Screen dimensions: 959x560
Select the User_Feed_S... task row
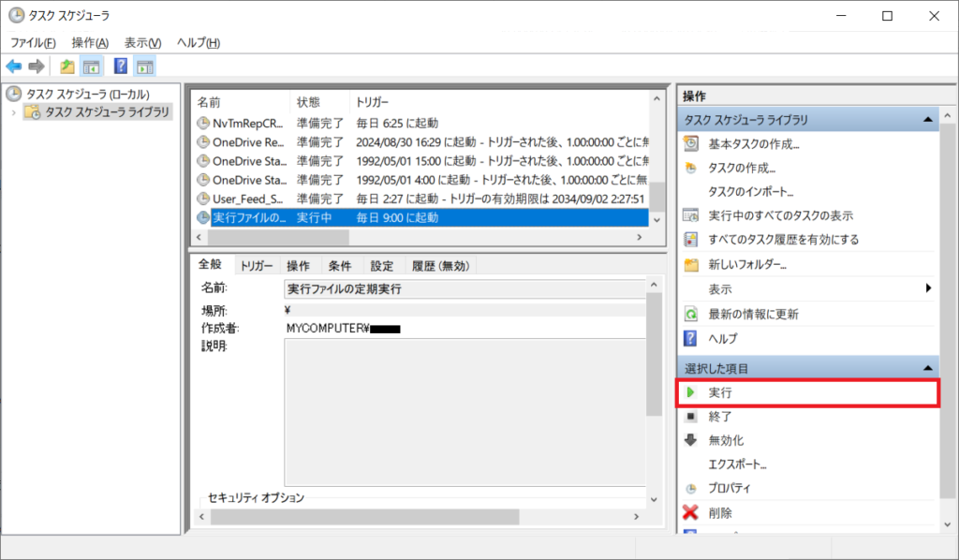248,199
